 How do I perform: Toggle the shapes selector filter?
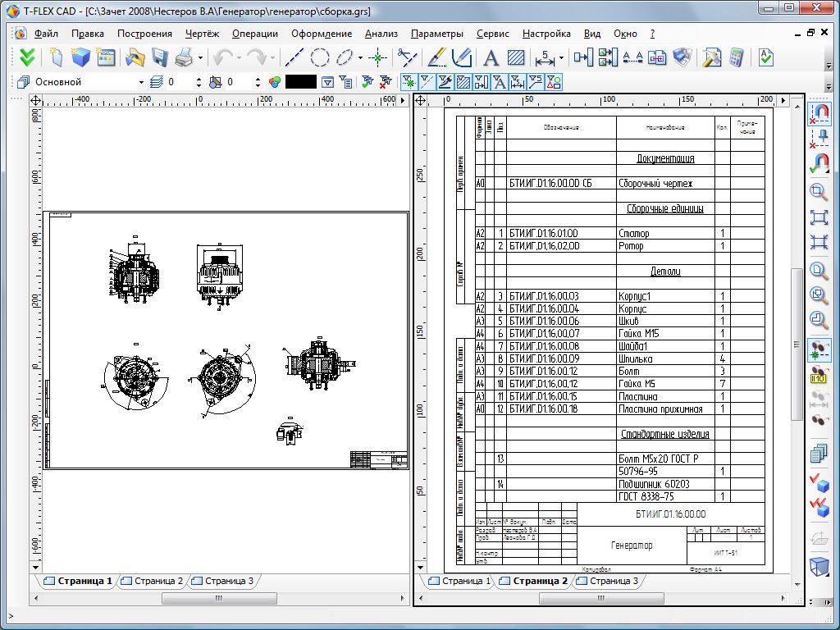point(554,82)
